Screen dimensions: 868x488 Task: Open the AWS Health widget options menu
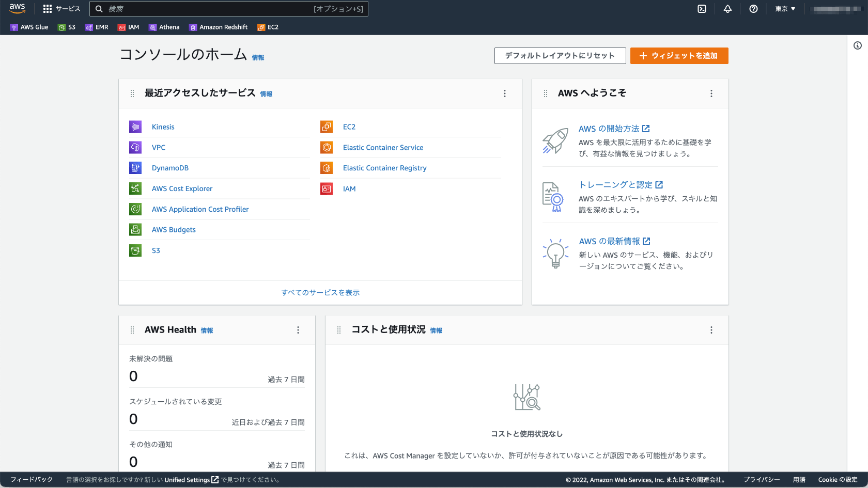click(298, 330)
